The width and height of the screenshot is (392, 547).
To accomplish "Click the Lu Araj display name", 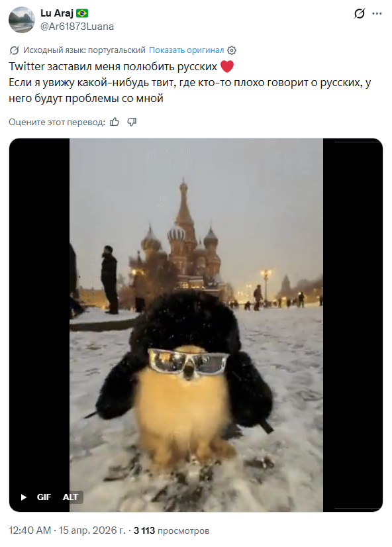I will (57, 13).
